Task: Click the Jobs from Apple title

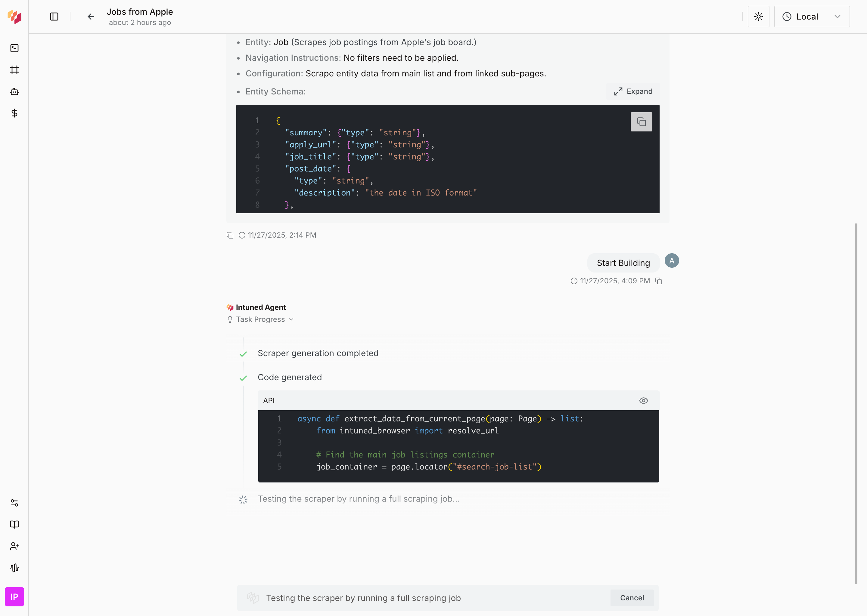Action: point(140,12)
